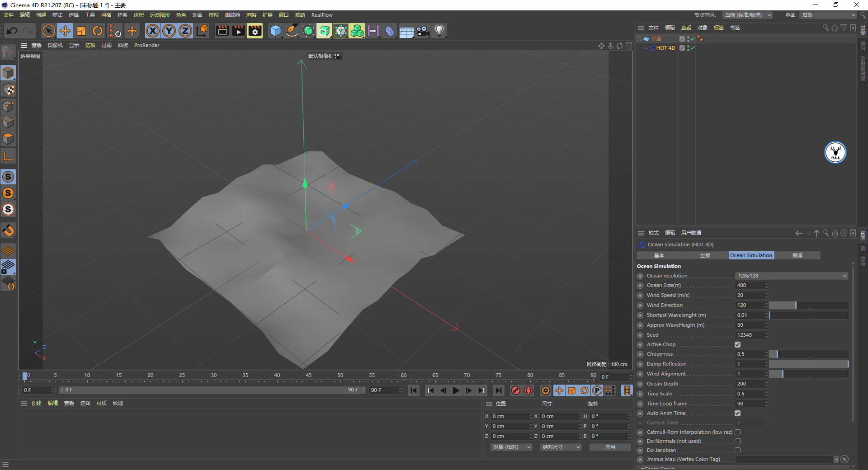
Task: Toggle HOT 4D enable checkmark
Action: pos(693,48)
